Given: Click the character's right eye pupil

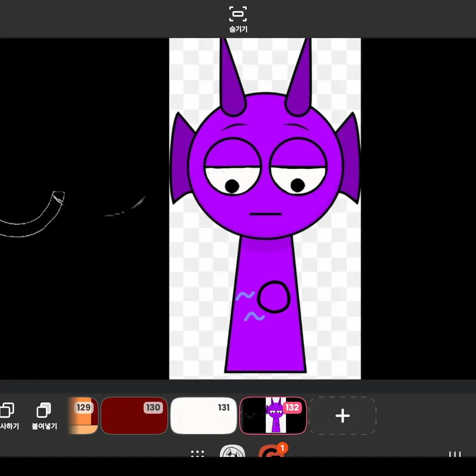Looking at the screenshot, I should click(x=297, y=185).
